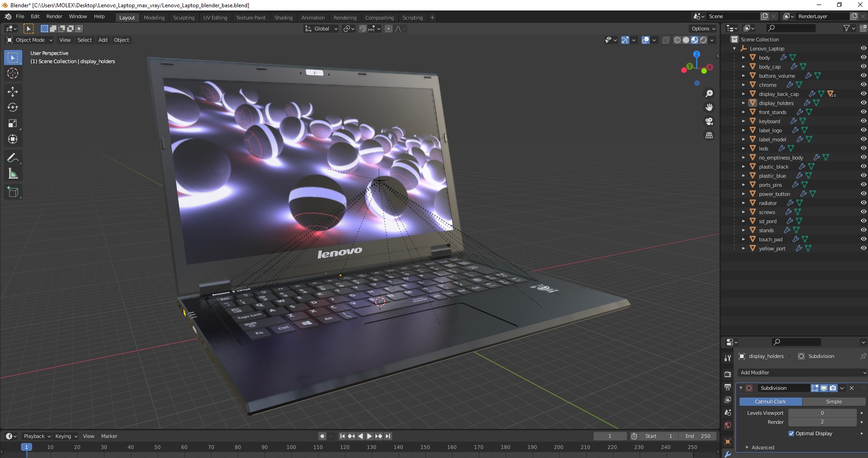Screen dimensions: 868x458
Task: Select the Measure tool
Action: 13,174
